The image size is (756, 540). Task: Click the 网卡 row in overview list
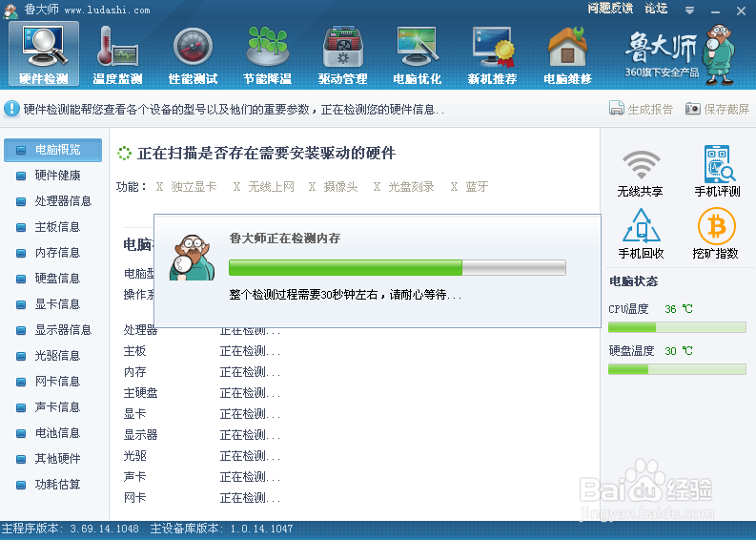pyautogui.click(x=202, y=498)
